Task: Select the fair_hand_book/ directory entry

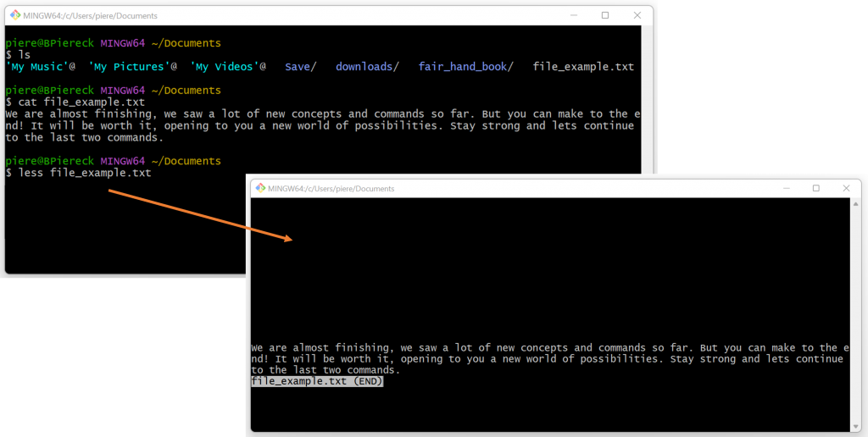Action: (465, 67)
